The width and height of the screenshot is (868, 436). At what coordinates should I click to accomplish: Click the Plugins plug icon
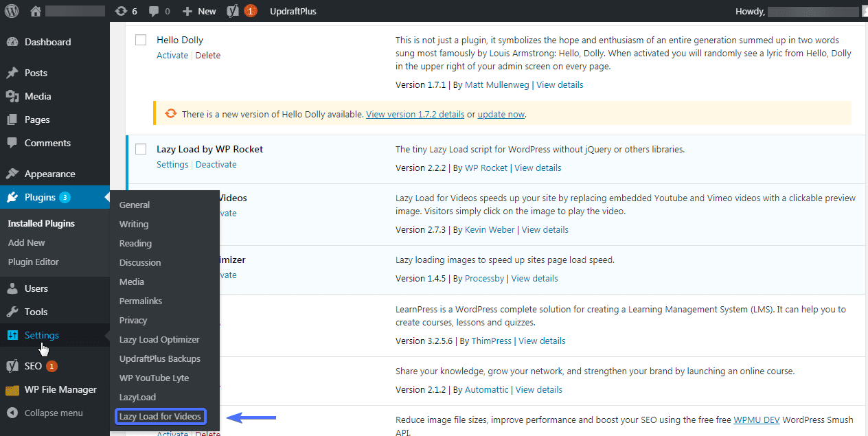point(12,197)
